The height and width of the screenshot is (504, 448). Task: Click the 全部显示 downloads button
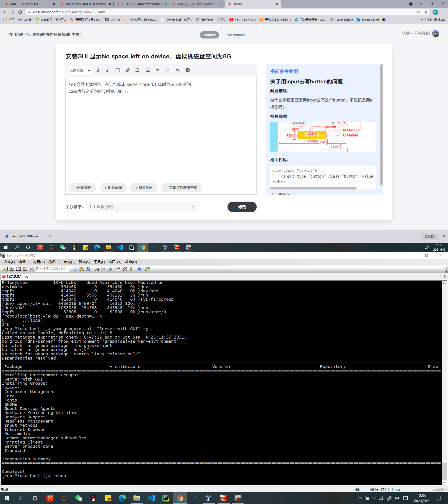click(x=430, y=236)
